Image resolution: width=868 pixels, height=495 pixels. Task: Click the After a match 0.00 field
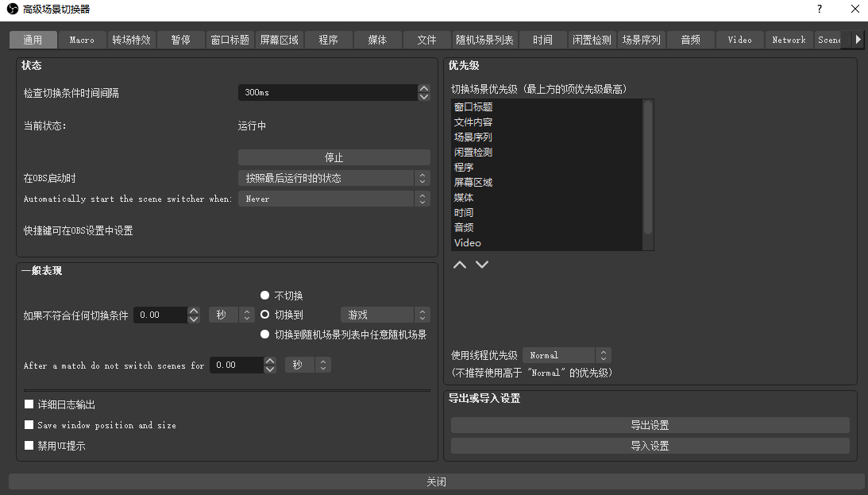tap(237, 365)
